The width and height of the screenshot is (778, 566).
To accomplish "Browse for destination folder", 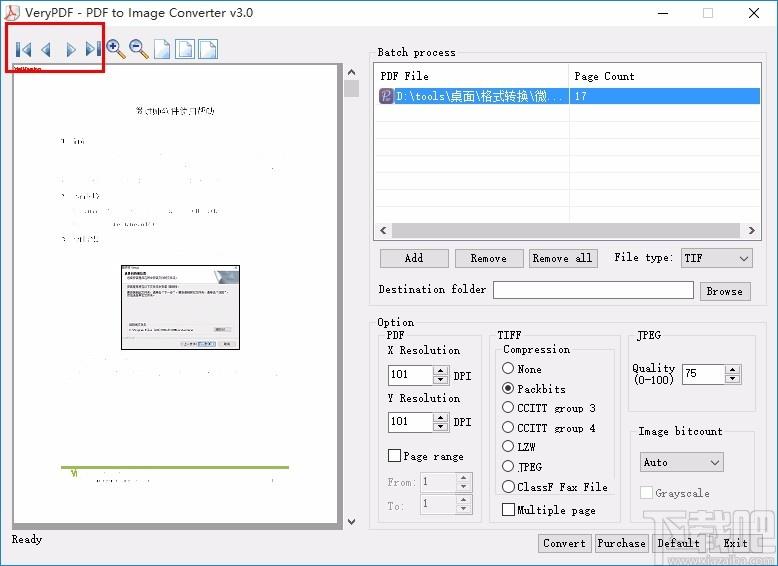I will [x=724, y=291].
